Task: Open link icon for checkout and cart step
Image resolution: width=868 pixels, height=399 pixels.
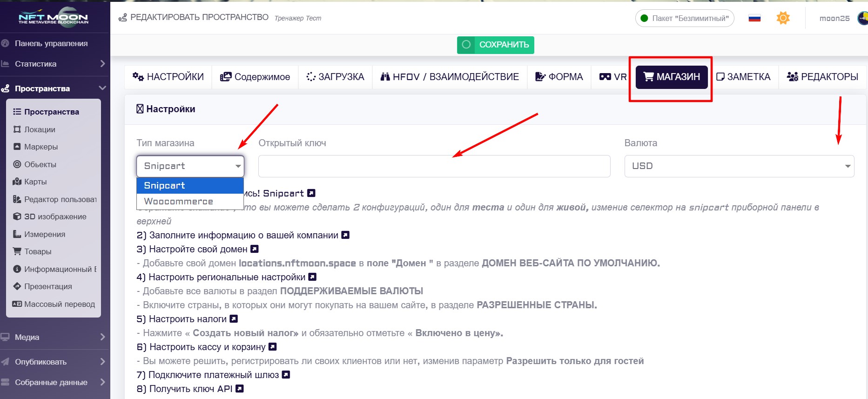Action: point(273,346)
